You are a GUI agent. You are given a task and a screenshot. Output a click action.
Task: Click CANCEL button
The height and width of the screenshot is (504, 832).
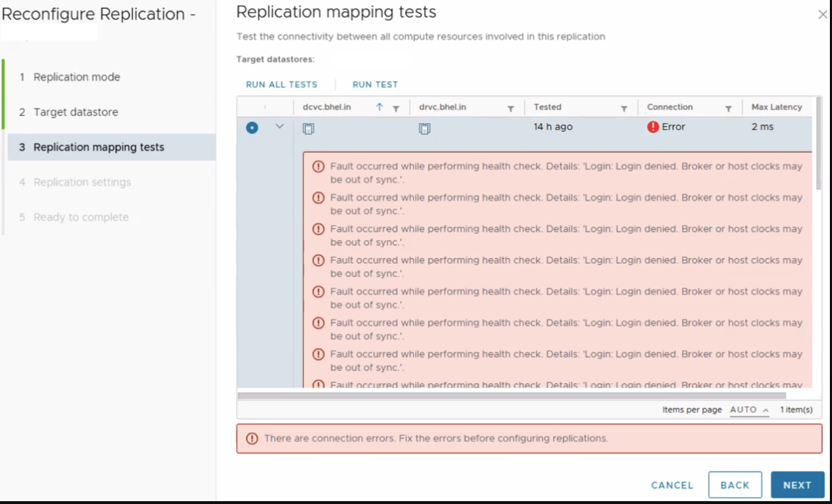(x=672, y=485)
